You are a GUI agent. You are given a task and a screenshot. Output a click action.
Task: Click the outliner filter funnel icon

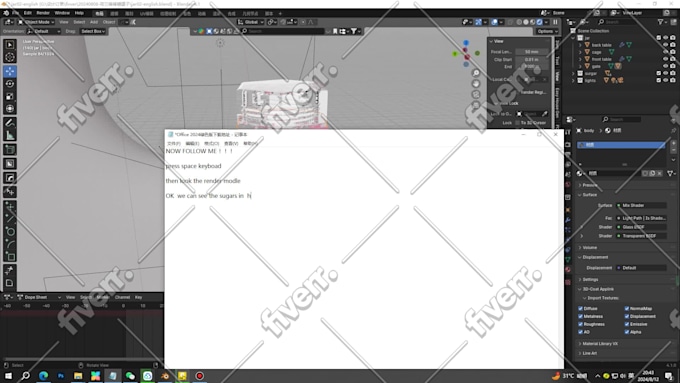click(x=660, y=22)
